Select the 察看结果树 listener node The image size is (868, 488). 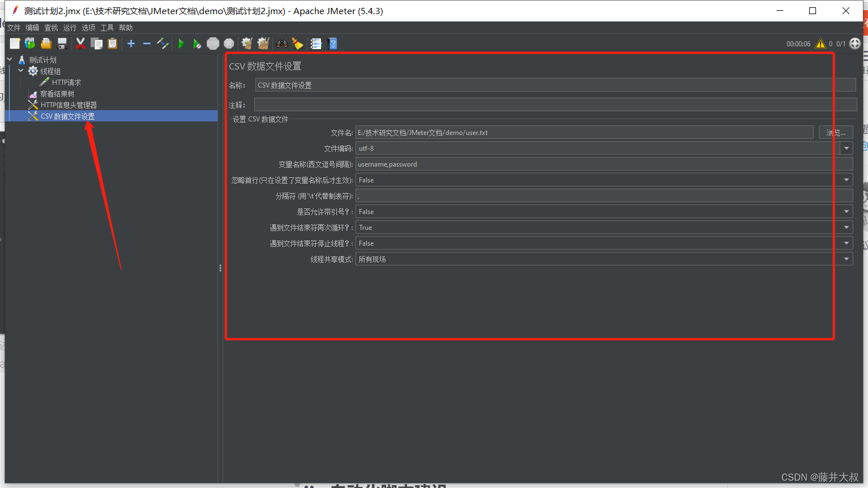point(57,94)
